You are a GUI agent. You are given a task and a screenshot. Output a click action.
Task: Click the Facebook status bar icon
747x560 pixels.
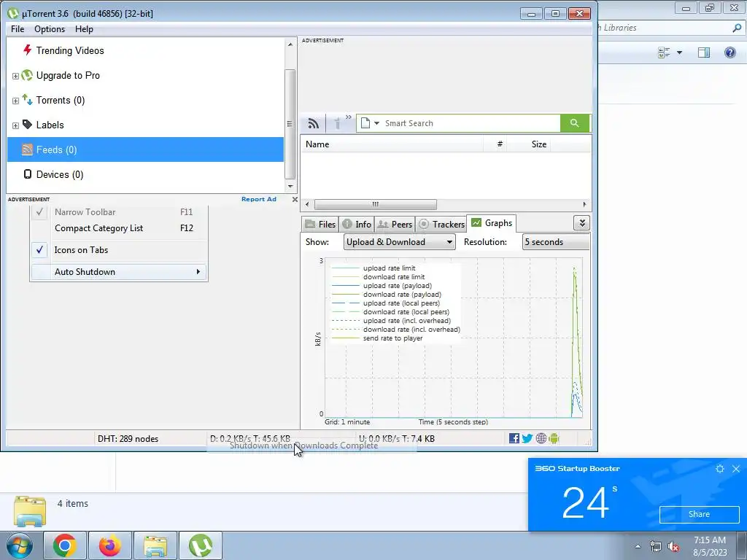(x=514, y=438)
